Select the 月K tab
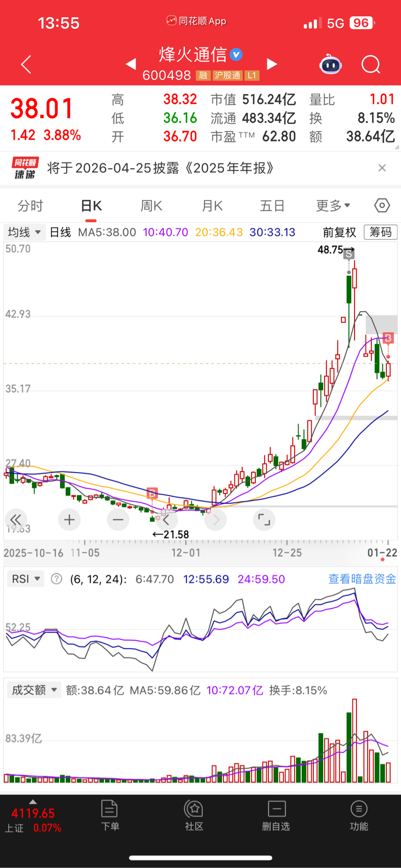 point(213,206)
